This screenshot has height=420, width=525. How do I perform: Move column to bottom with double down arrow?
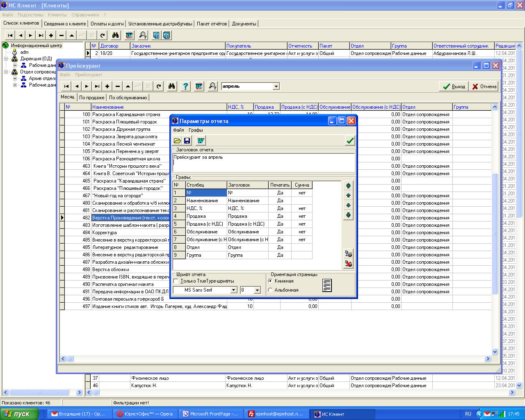(348, 215)
